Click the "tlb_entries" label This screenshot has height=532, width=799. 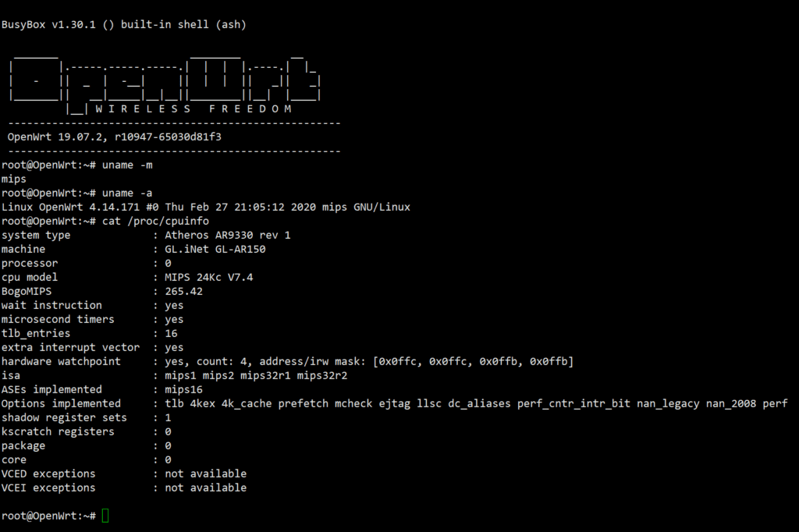[36, 333]
